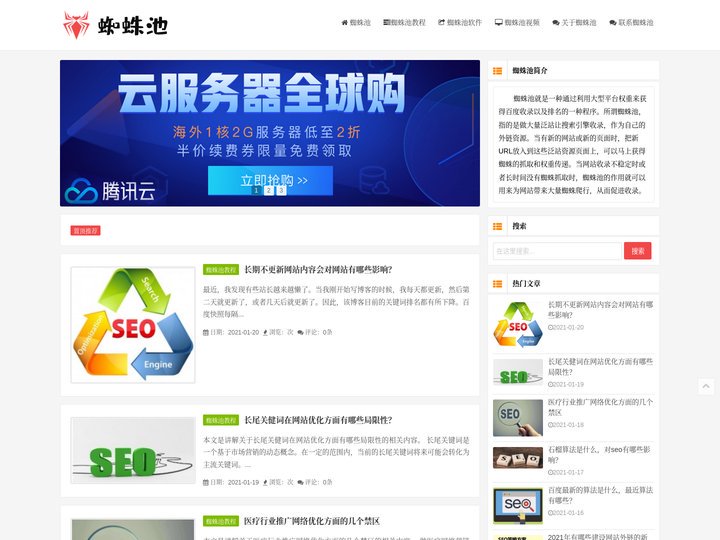Click the clock icon beside sidebar 2021-01-18
This screenshot has height=540, width=720.
(x=551, y=425)
